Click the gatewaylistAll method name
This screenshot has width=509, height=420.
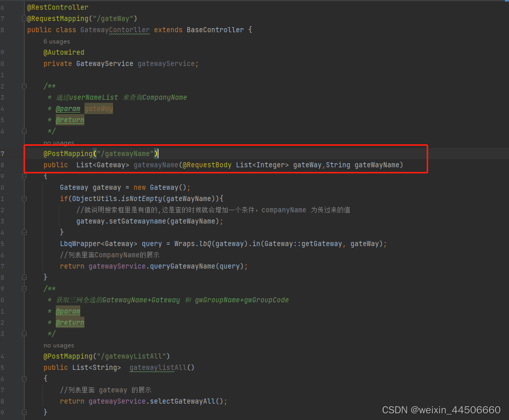tap(158, 367)
